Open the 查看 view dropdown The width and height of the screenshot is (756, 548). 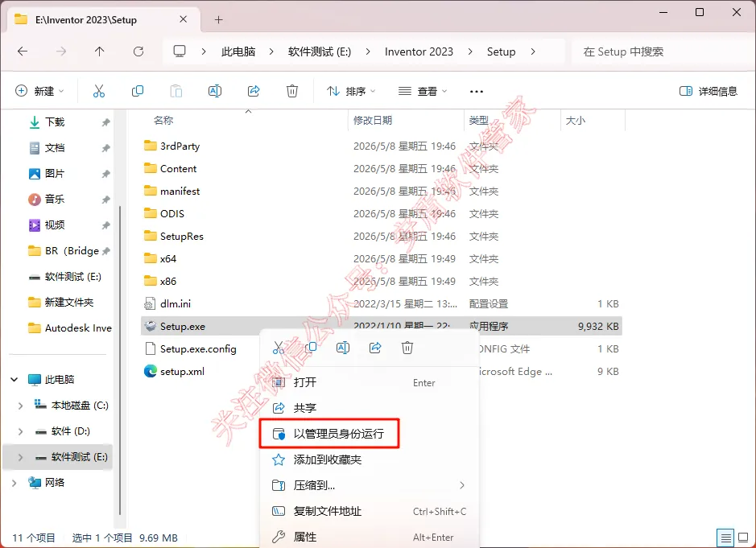pos(423,91)
